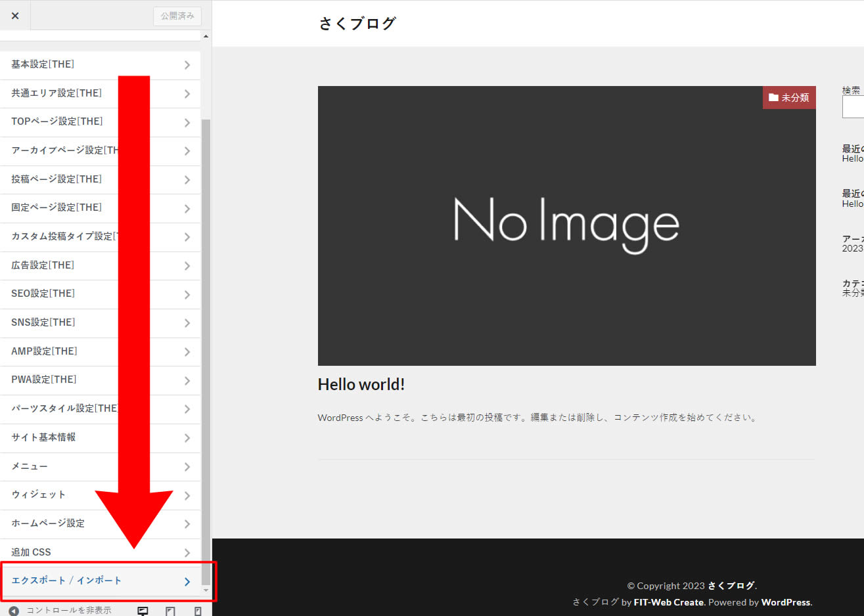Close the customizer with the X icon
864x616 pixels.
(x=15, y=16)
